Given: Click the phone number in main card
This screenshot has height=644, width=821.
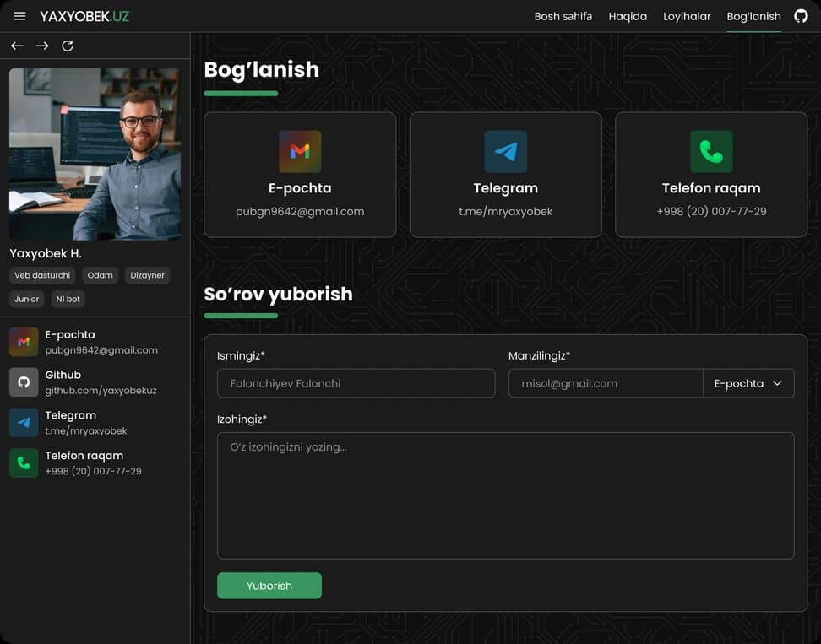Looking at the screenshot, I should click(711, 211).
